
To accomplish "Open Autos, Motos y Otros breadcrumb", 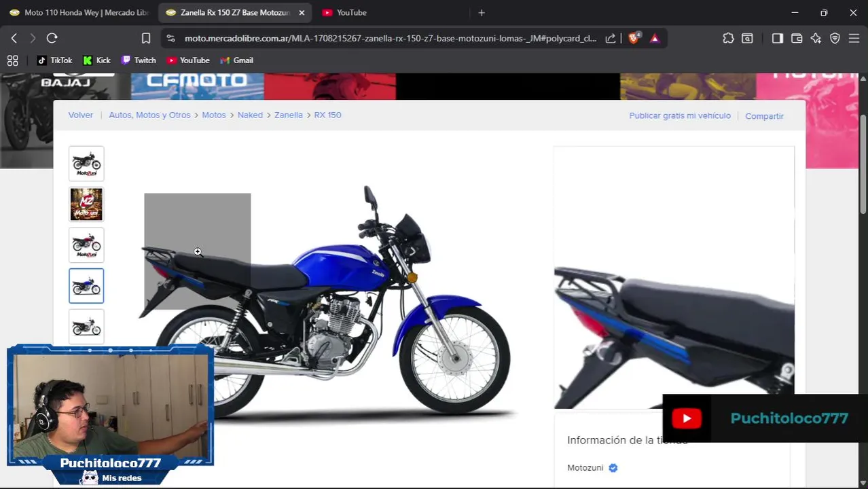I will click(x=149, y=115).
